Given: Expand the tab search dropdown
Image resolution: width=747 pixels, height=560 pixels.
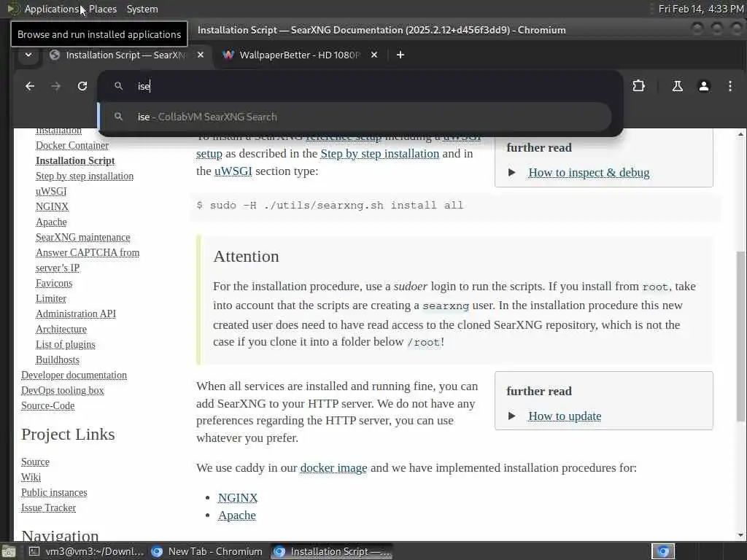Looking at the screenshot, I should point(28,55).
